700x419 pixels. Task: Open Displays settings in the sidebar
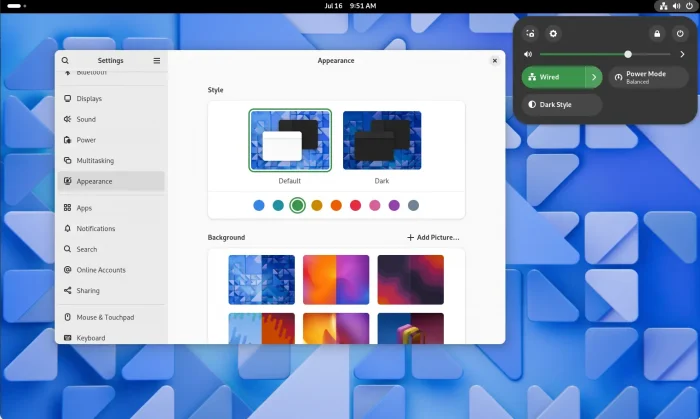pos(89,99)
